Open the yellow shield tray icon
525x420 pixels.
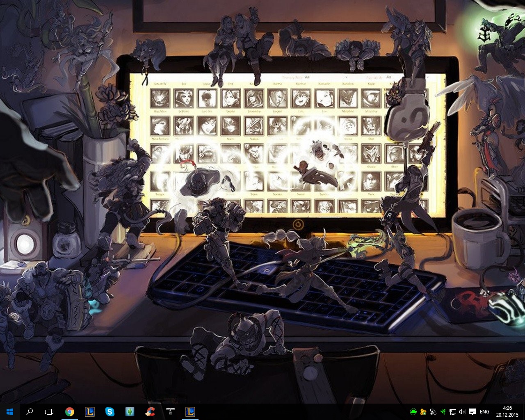(x=423, y=412)
